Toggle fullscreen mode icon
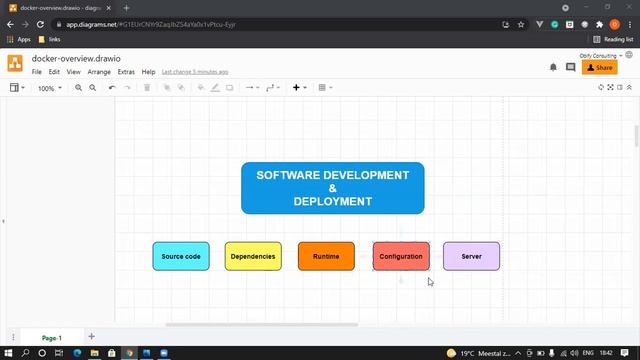 (610, 87)
